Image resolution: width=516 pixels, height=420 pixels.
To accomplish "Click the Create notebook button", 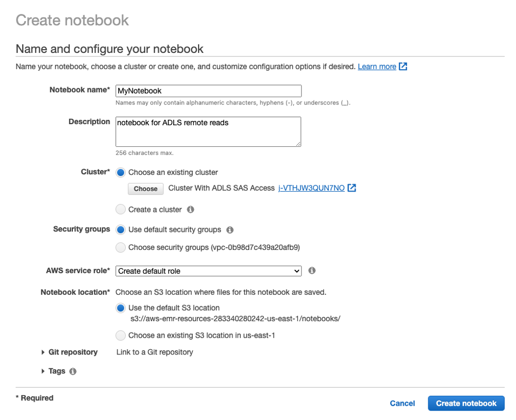I will click(x=465, y=403).
